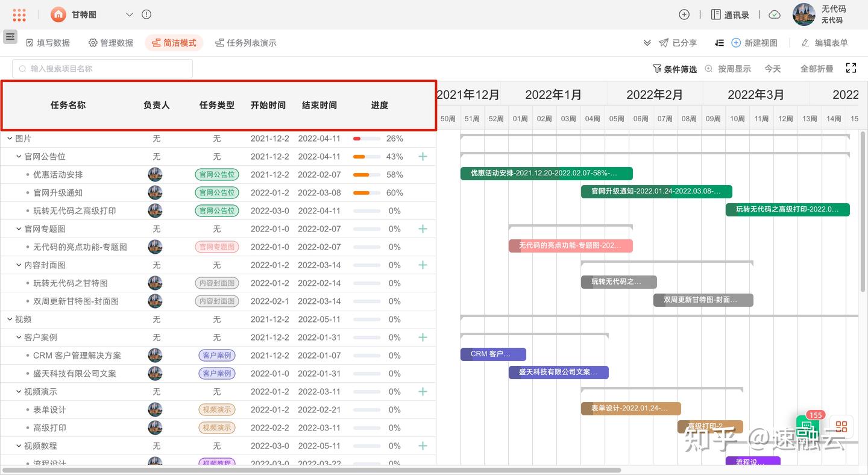868x475 pixels.
Task: Click the cloud sync icon
Action: click(x=775, y=14)
